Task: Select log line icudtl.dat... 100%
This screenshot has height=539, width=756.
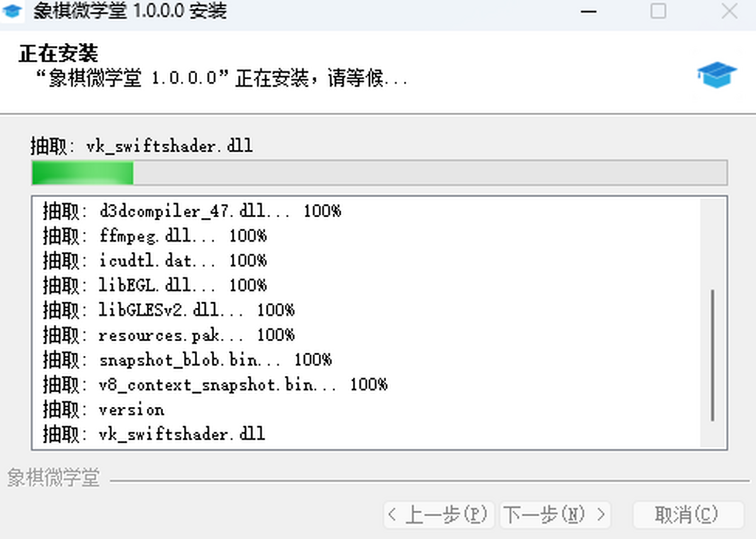Action: pos(155,260)
